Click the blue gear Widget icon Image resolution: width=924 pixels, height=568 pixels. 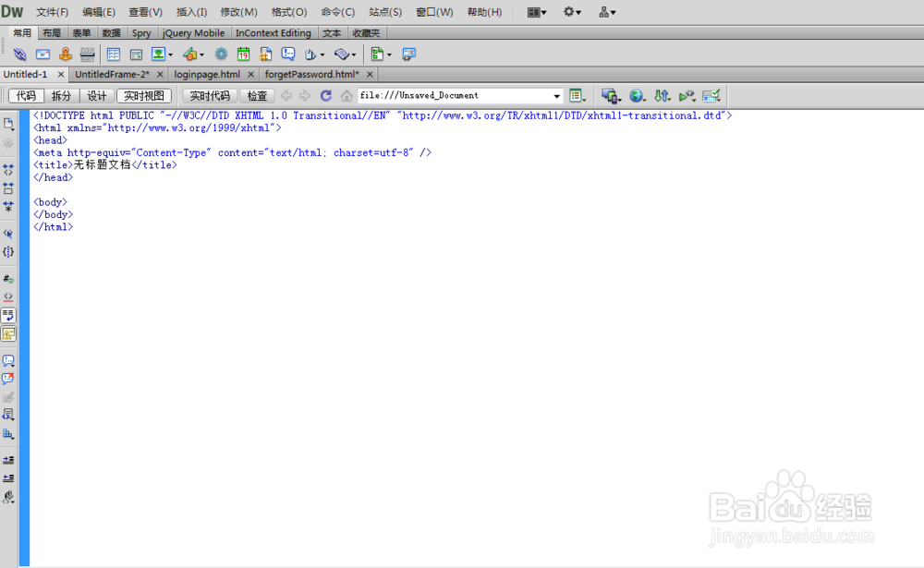[221, 54]
